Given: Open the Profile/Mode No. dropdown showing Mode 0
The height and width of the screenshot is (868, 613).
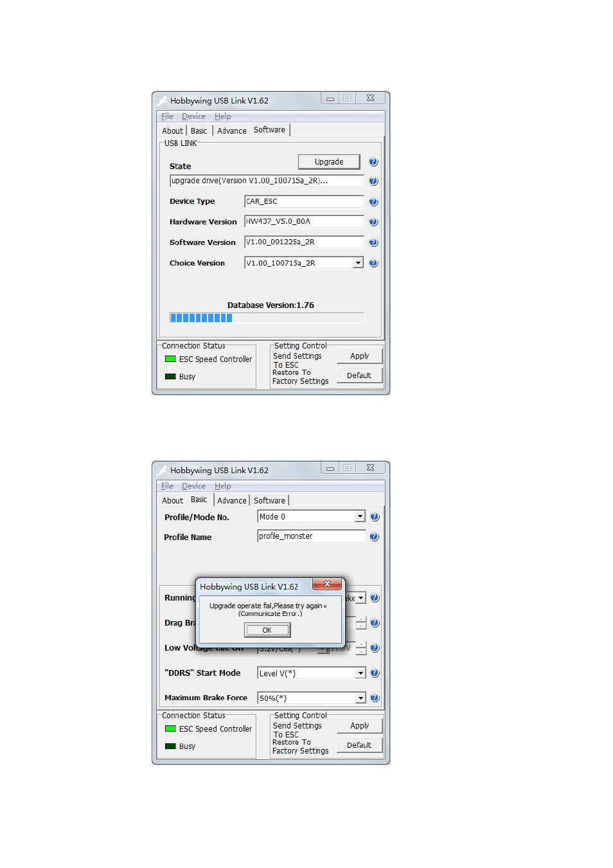Looking at the screenshot, I should (360, 517).
